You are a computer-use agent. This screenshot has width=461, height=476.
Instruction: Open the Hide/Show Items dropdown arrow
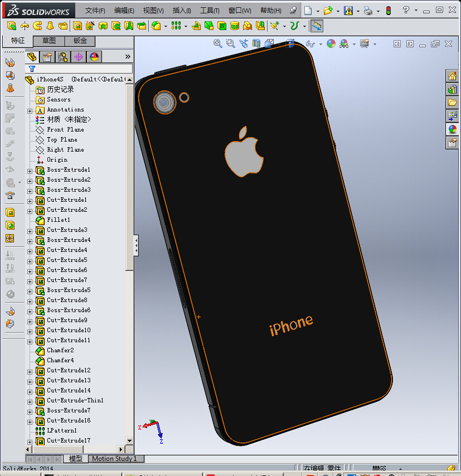(x=321, y=44)
